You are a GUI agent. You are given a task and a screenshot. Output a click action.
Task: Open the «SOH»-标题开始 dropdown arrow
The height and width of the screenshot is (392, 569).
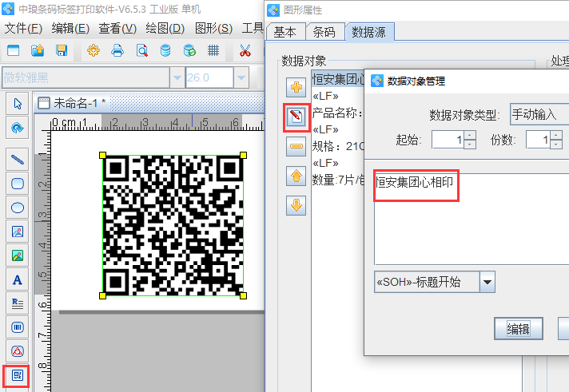487,282
